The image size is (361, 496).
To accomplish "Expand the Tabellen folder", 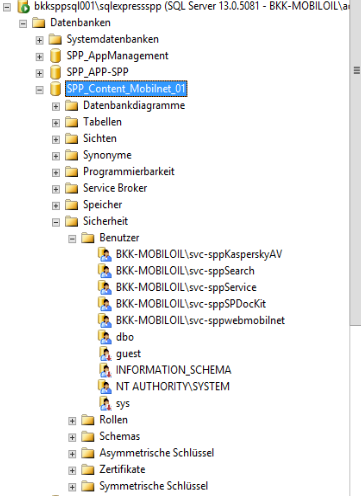I will pos(56,123).
